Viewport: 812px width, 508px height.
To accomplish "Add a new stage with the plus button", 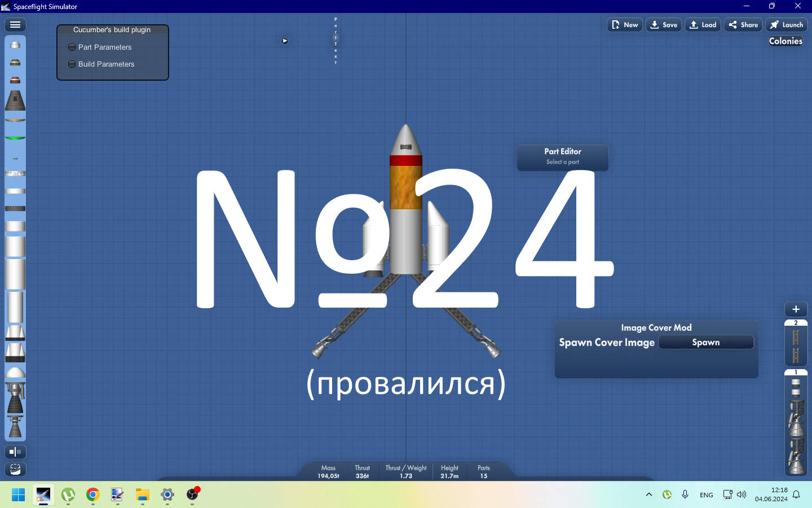I will pos(796,309).
